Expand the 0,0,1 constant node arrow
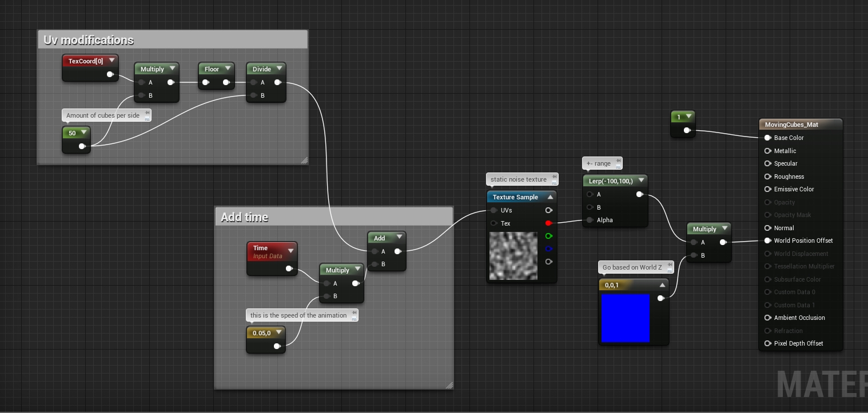 662,285
